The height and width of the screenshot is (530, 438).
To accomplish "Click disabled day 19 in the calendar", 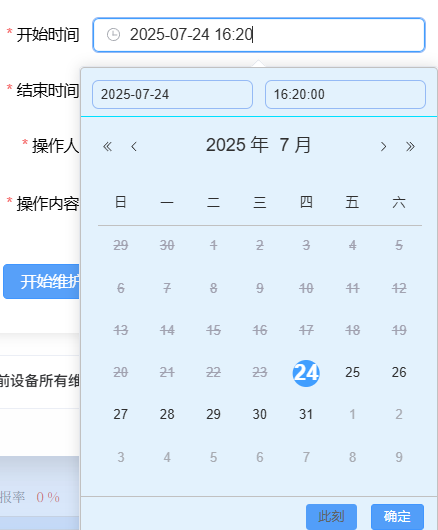I will [399, 330].
